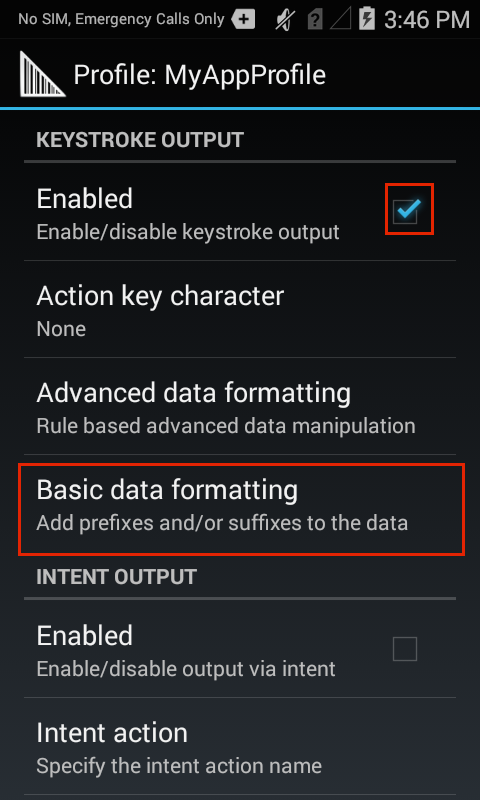Check the Intent output Enabled checkbox
Screen dimensions: 480x800
405,649
